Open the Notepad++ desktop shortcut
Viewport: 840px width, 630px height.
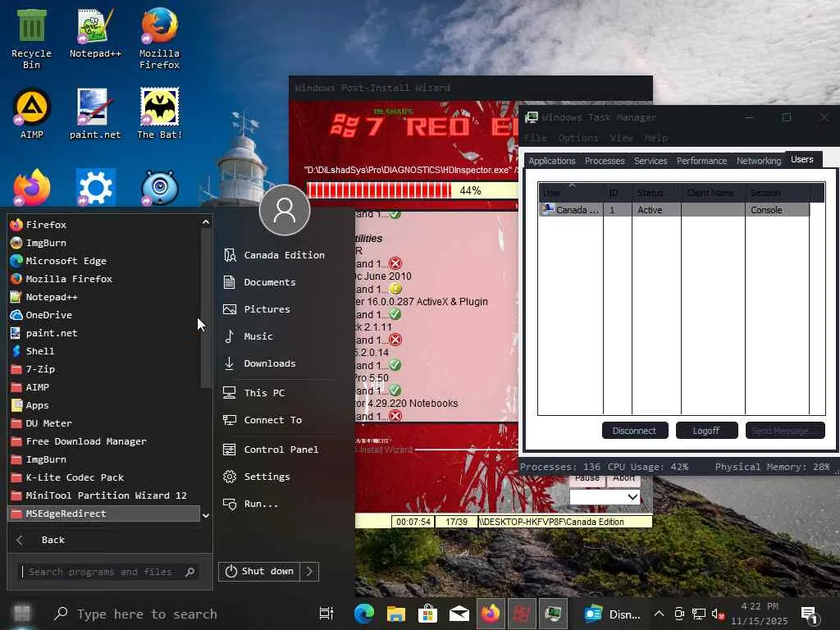[x=95, y=33]
